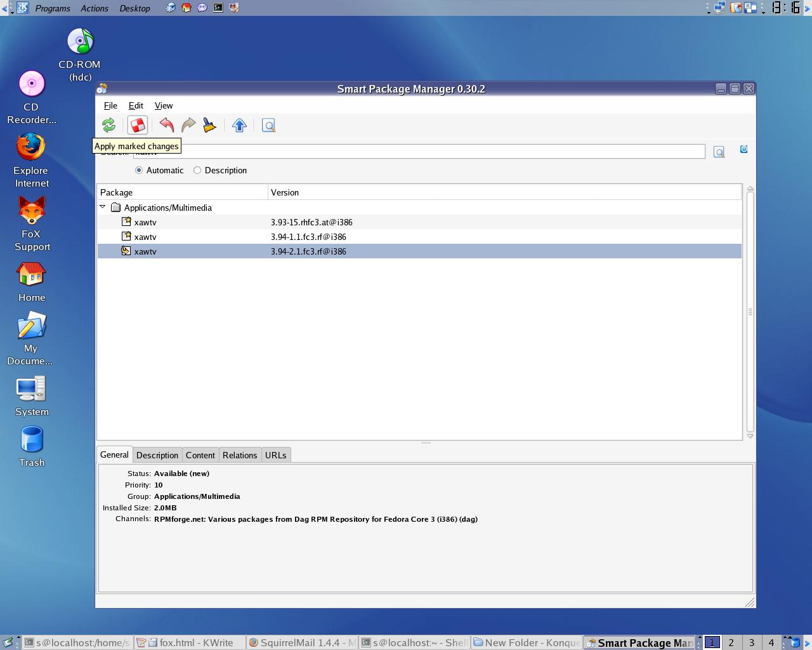This screenshot has width=812, height=650.
Task: Select the Automatic search radio button
Action: coord(139,170)
